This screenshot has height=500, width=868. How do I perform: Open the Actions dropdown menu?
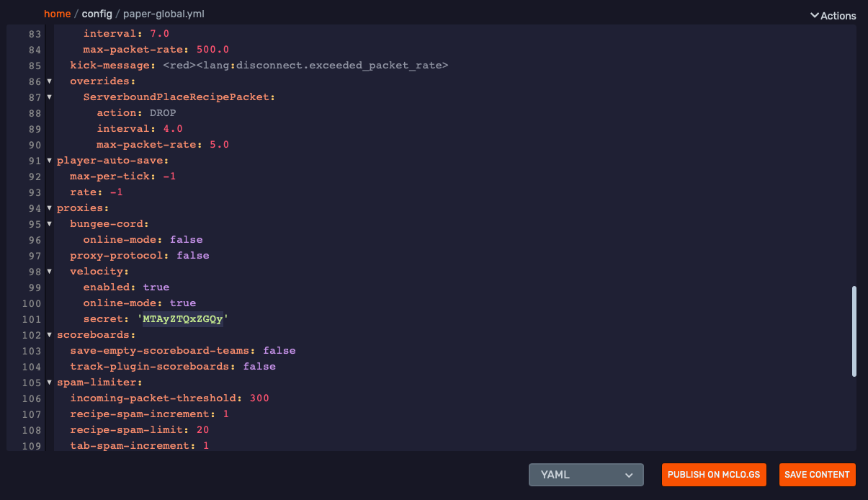833,15
